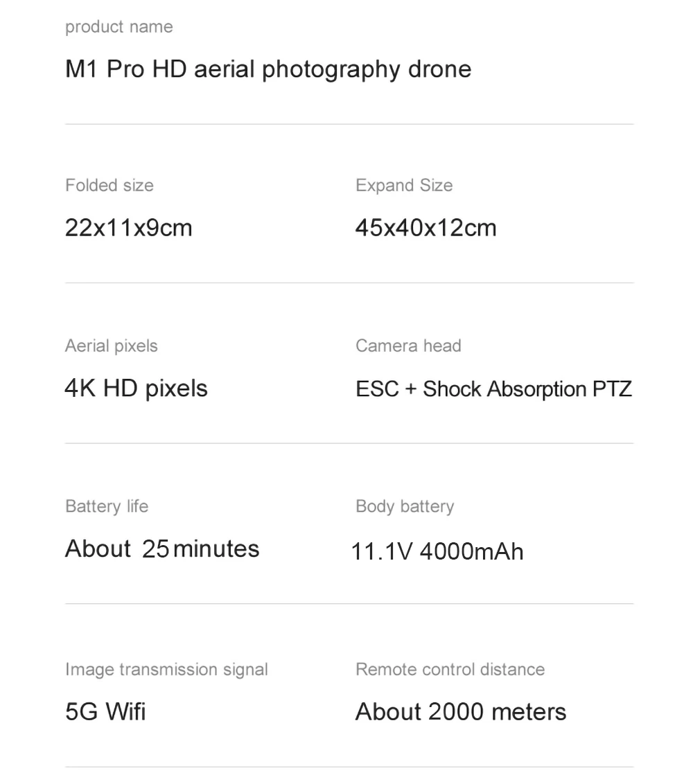Select the 22x11x9cm folded size value
This screenshot has width=693, height=784.
click(x=129, y=228)
